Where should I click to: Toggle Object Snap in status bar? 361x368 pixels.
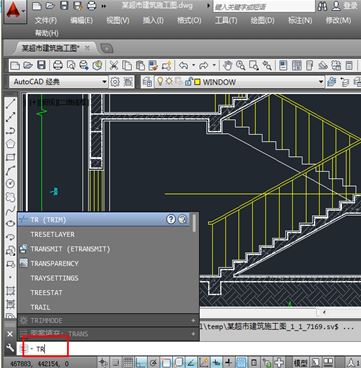(166, 362)
